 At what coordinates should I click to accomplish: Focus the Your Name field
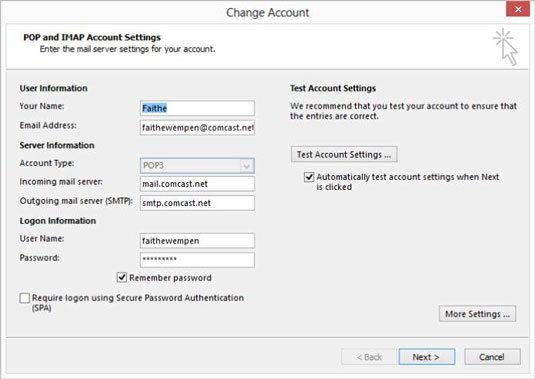[x=197, y=108]
